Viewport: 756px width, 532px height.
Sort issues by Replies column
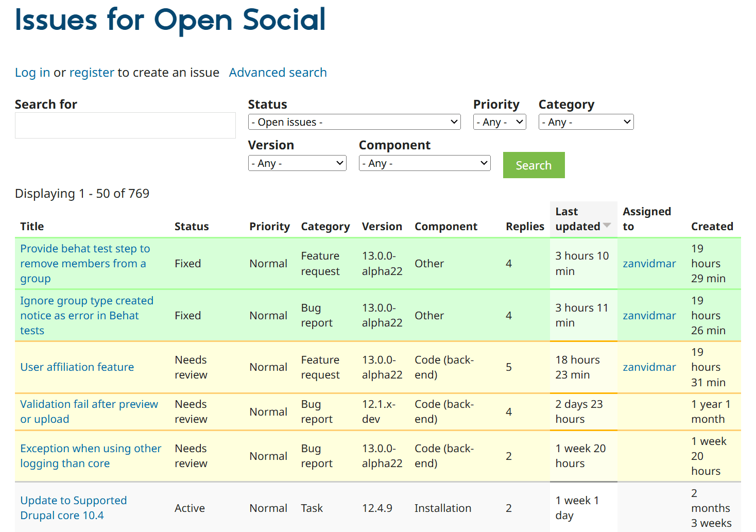pos(524,227)
